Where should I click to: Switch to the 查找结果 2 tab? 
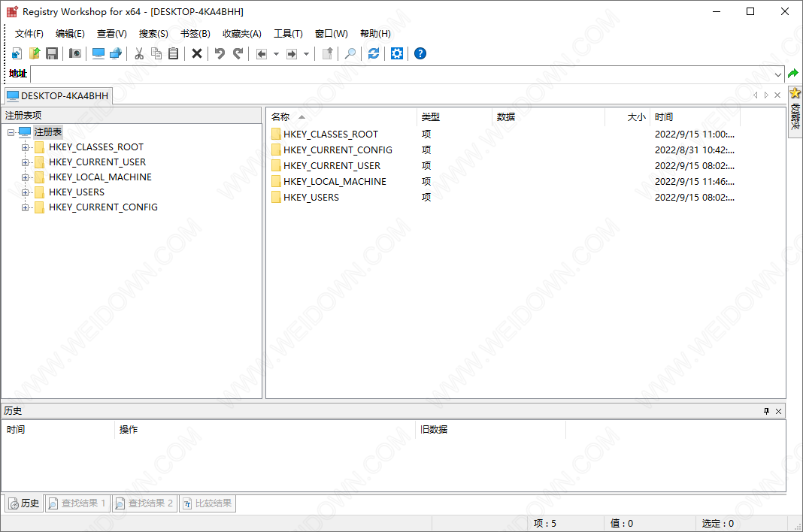point(144,503)
